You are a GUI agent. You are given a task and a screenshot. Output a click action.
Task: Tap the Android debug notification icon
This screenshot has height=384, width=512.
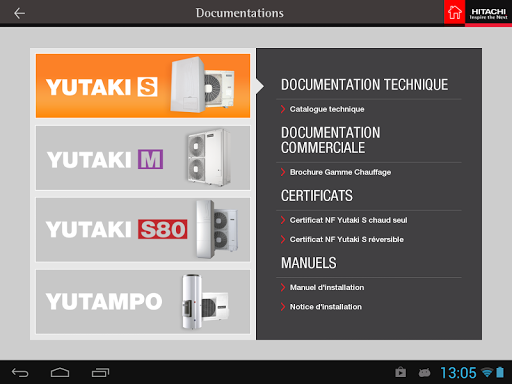pos(424,372)
